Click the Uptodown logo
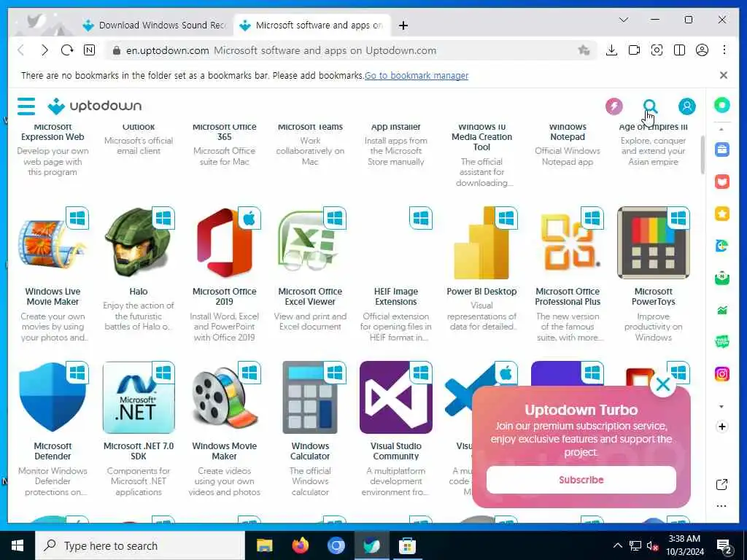 (x=94, y=106)
